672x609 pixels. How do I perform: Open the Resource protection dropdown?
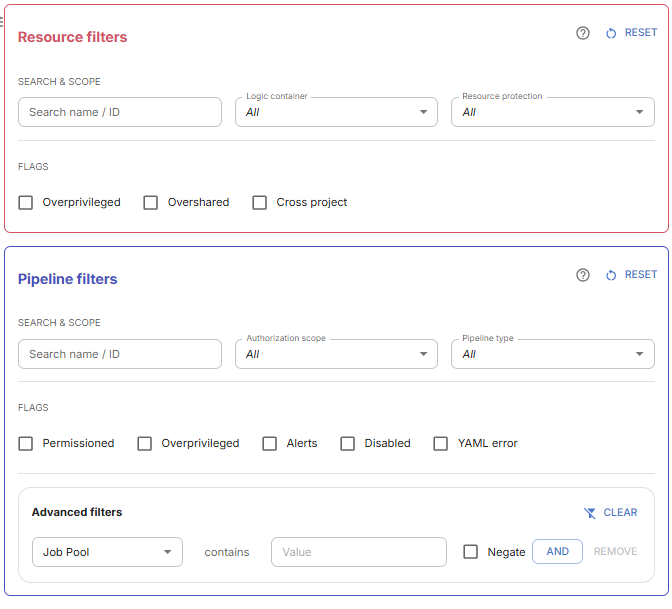click(x=553, y=112)
